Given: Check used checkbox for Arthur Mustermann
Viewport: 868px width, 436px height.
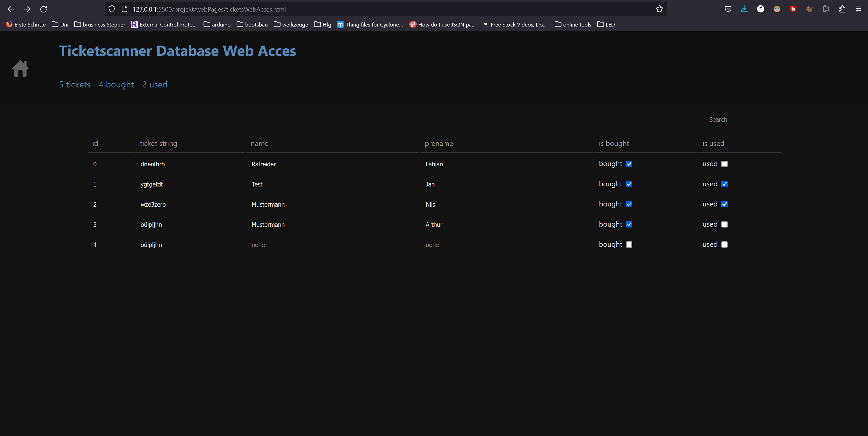Looking at the screenshot, I should coord(724,224).
